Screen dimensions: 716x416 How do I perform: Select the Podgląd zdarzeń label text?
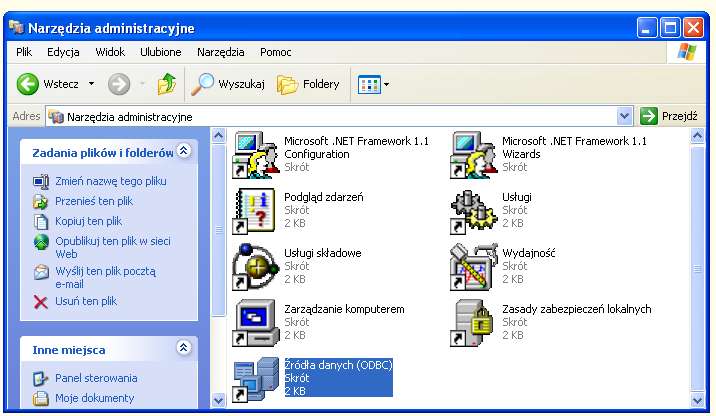(x=324, y=197)
